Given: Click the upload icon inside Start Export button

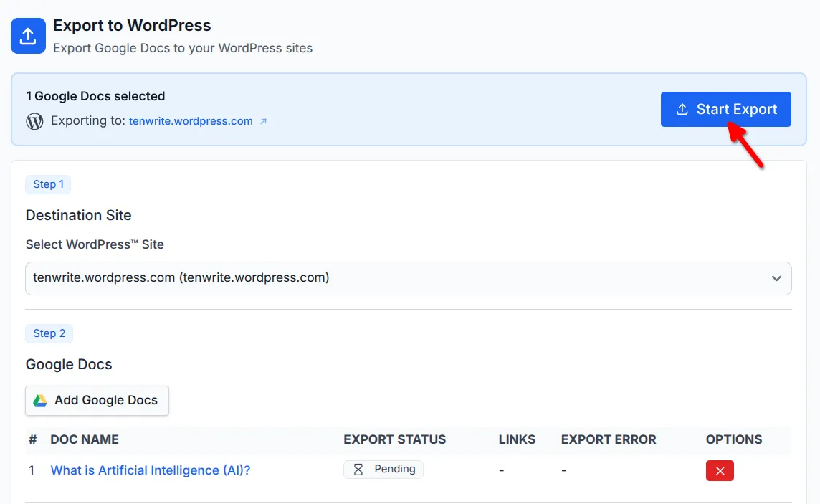Looking at the screenshot, I should point(681,109).
